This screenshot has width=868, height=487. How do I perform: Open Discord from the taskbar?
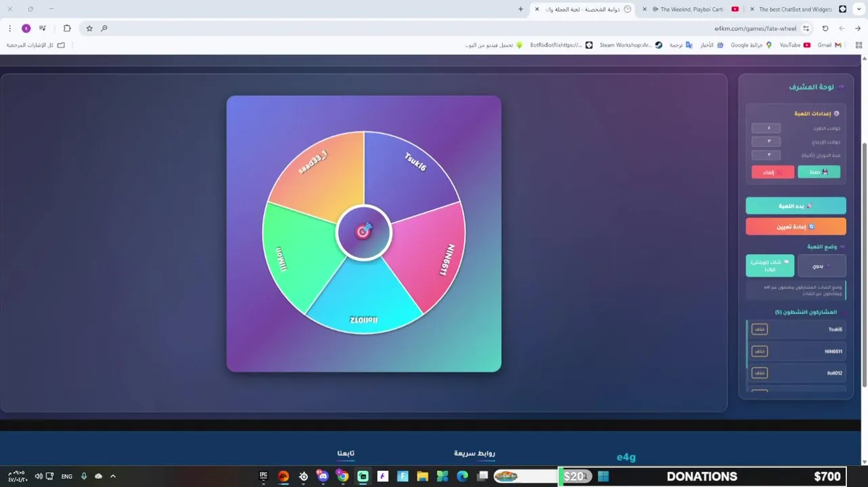coord(323,476)
